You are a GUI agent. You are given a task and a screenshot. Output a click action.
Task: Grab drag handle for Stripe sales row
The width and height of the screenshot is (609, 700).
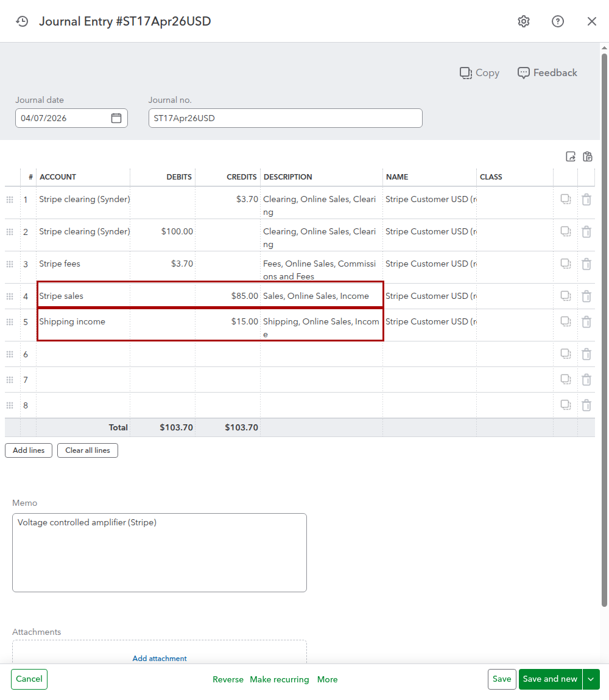pyautogui.click(x=10, y=296)
